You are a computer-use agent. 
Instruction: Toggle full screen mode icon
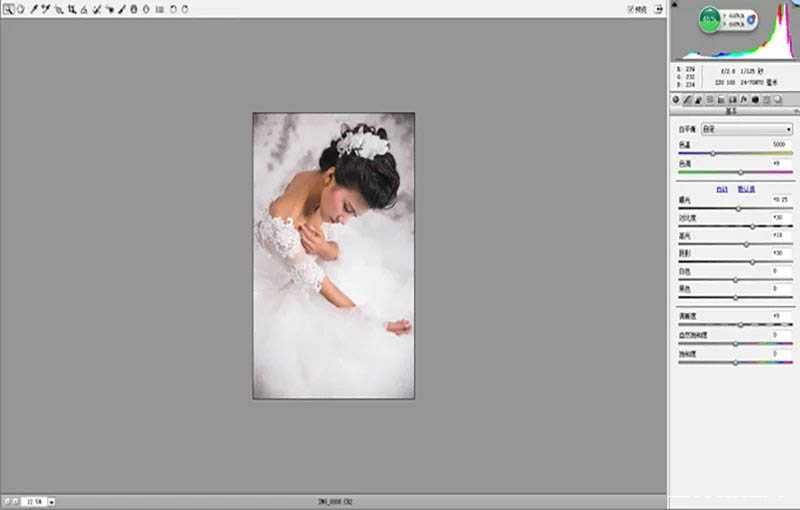pyautogui.click(x=659, y=9)
